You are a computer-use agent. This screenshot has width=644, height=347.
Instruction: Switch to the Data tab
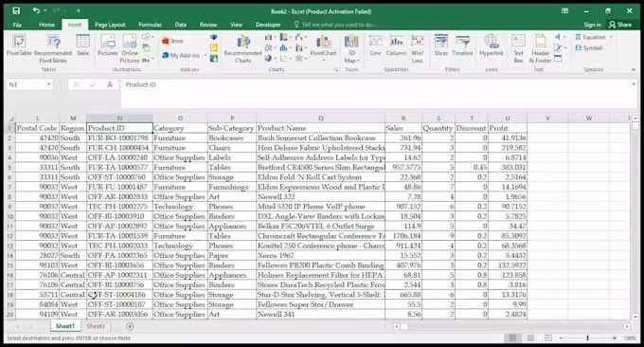(180, 25)
